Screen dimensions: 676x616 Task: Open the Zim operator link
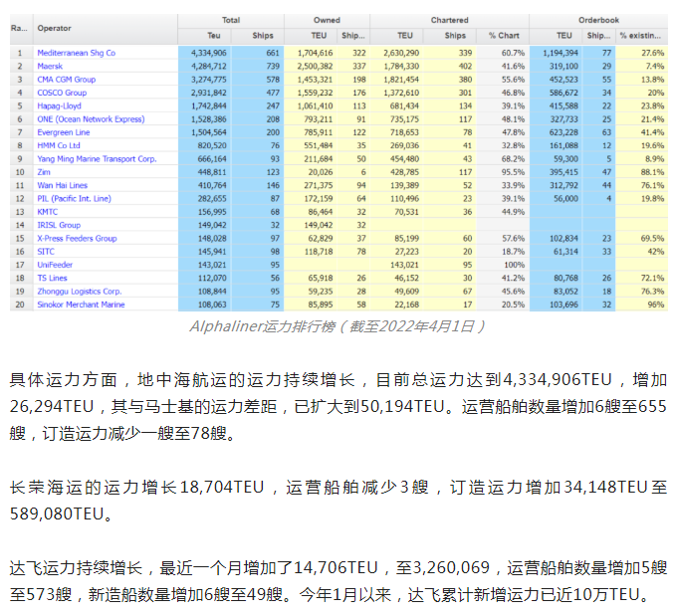click(x=44, y=172)
